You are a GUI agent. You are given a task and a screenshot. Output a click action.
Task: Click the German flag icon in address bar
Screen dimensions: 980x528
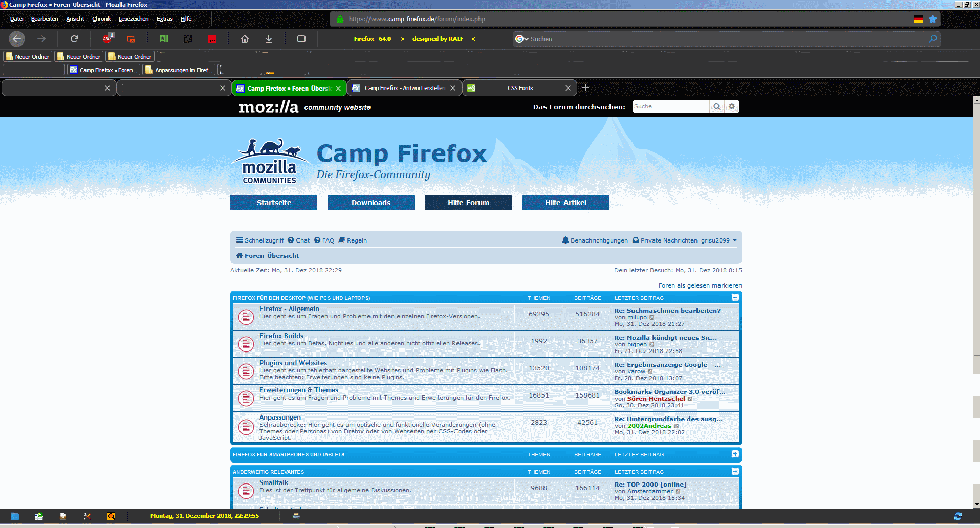919,19
